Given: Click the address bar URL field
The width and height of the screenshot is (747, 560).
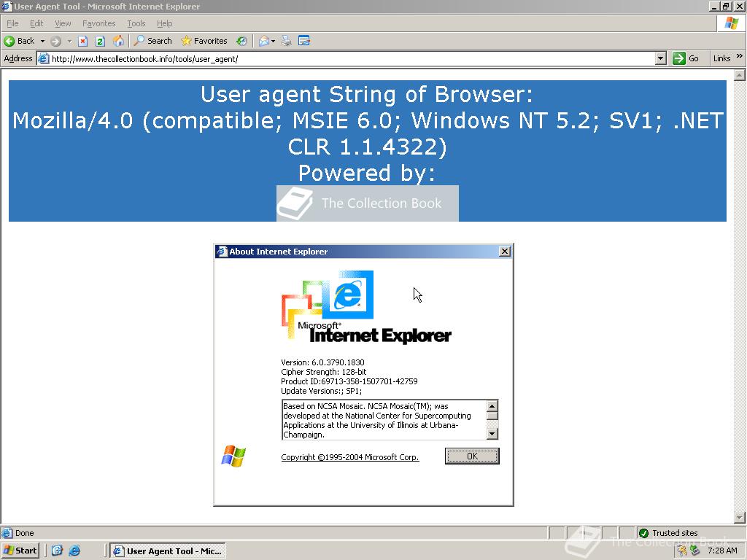Looking at the screenshot, I should 352,58.
